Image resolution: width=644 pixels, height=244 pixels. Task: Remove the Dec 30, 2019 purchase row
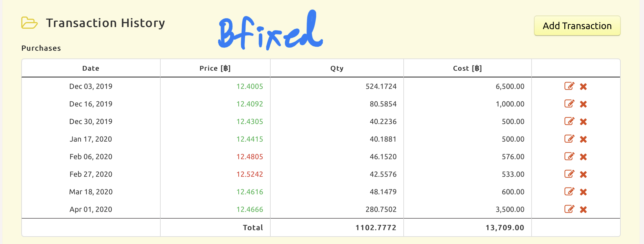583,122
